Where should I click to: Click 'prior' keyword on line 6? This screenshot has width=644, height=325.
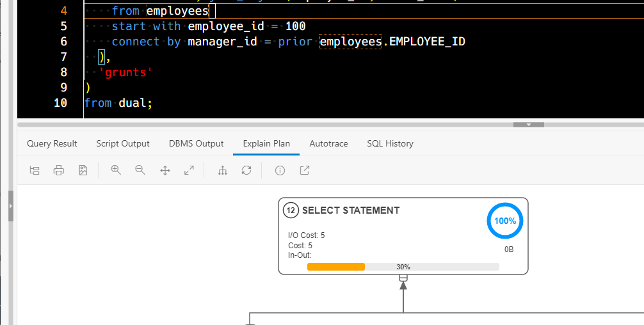tap(295, 42)
